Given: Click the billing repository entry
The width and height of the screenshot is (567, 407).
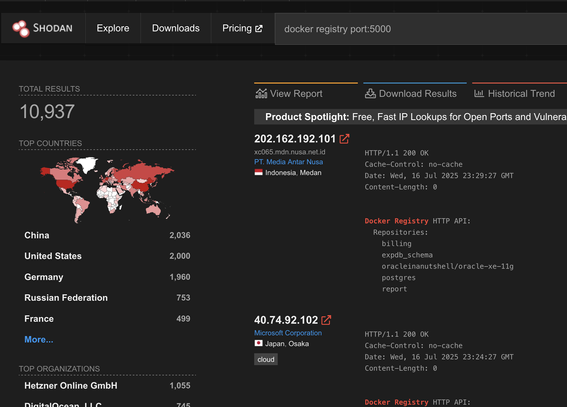Looking at the screenshot, I should [396, 244].
